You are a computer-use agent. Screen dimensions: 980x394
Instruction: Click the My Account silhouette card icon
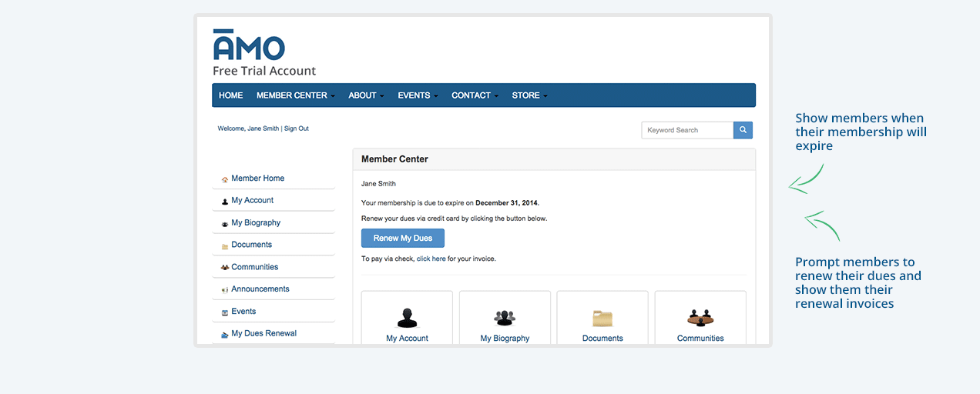[407, 317]
